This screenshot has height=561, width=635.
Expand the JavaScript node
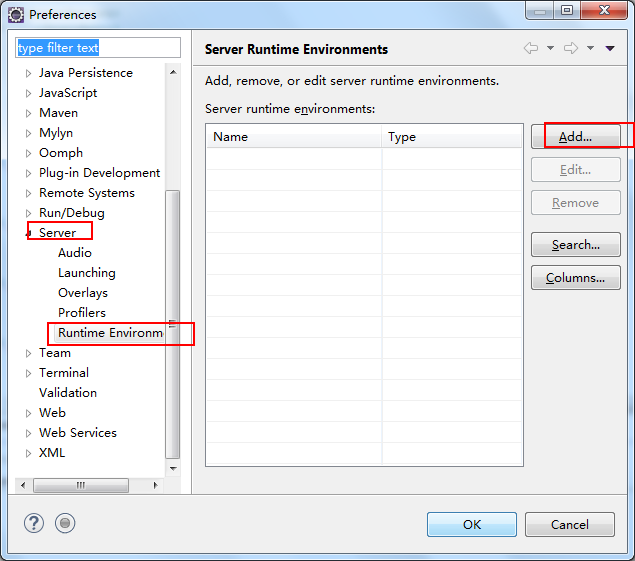click(x=28, y=93)
